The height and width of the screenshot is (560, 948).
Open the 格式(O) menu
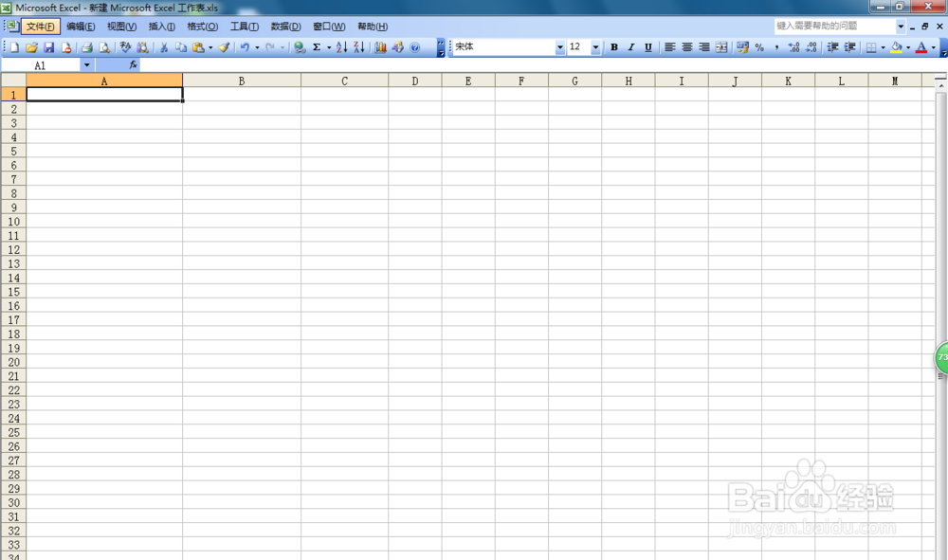click(x=202, y=27)
